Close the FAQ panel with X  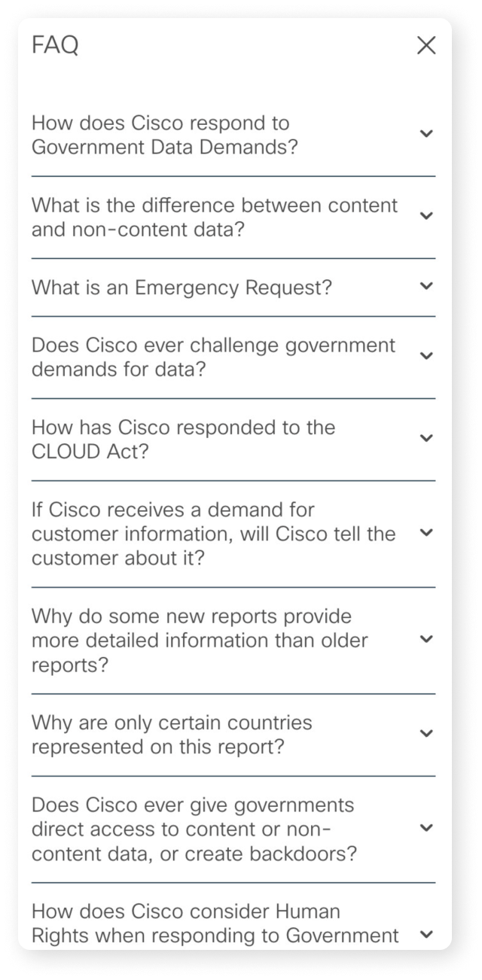426,46
